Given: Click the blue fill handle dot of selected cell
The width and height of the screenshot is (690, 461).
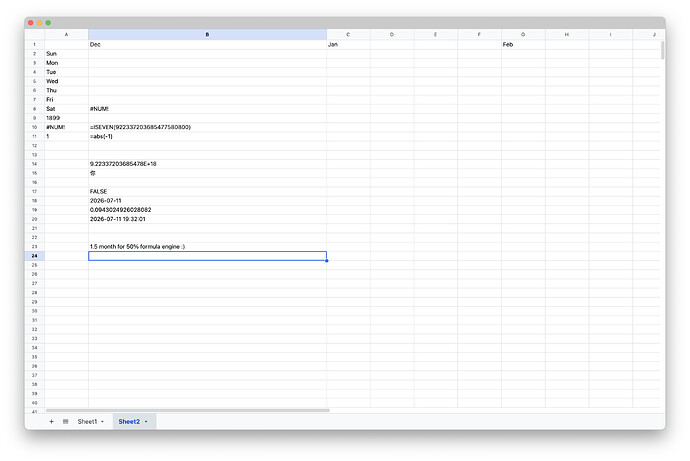Looking at the screenshot, I should (x=327, y=260).
